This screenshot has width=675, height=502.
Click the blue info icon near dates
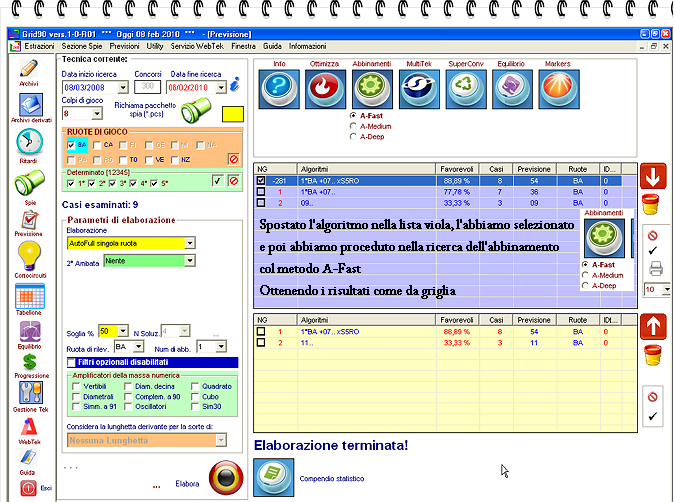click(235, 84)
